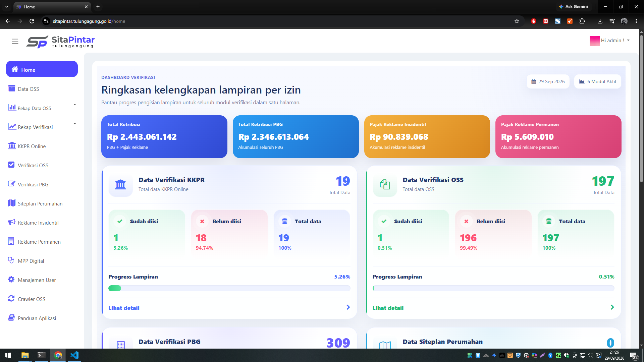
Task: Click the KKPR Progress Lampiran bar
Action: pyautogui.click(x=229, y=288)
